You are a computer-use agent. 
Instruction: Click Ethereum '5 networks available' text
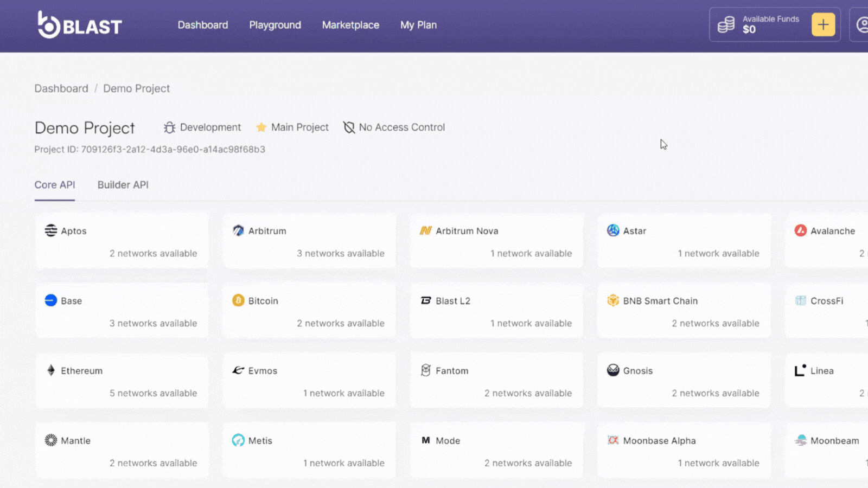click(x=154, y=393)
